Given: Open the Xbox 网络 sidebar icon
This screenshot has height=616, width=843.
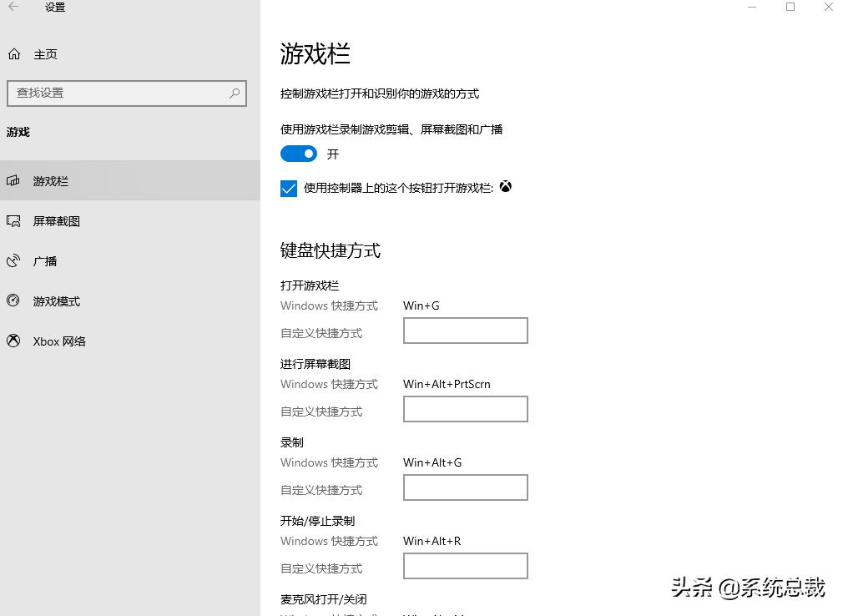Looking at the screenshot, I should tap(13, 341).
